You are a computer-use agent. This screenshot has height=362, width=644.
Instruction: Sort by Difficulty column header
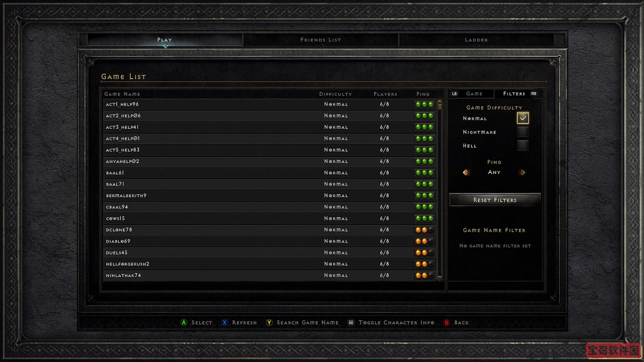(336, 94)
